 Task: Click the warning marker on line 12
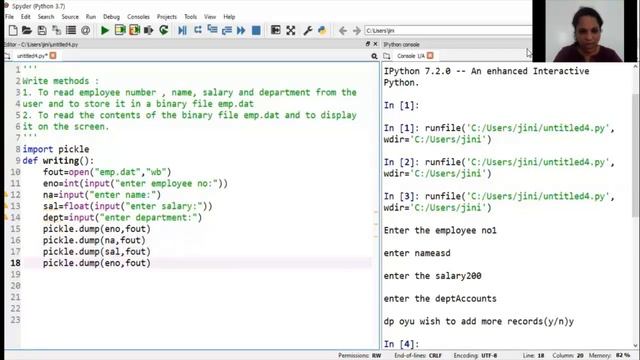(x=6, y=195)
